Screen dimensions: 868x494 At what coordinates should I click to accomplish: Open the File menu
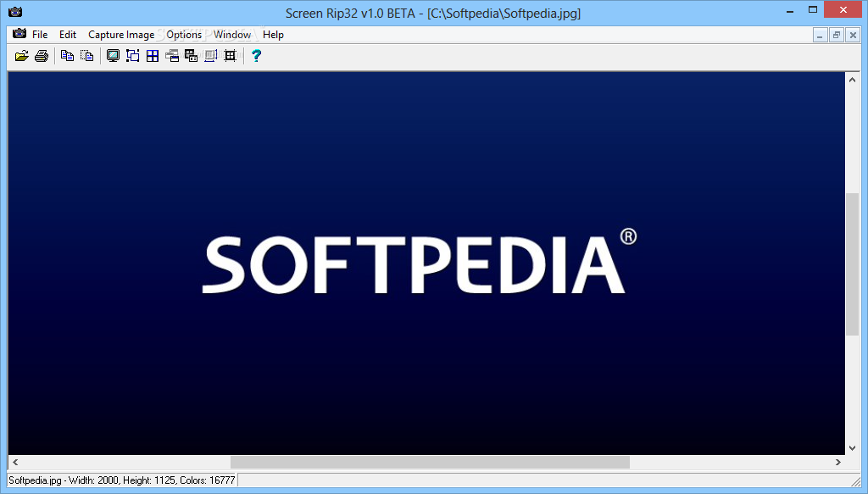click(40, 34)
